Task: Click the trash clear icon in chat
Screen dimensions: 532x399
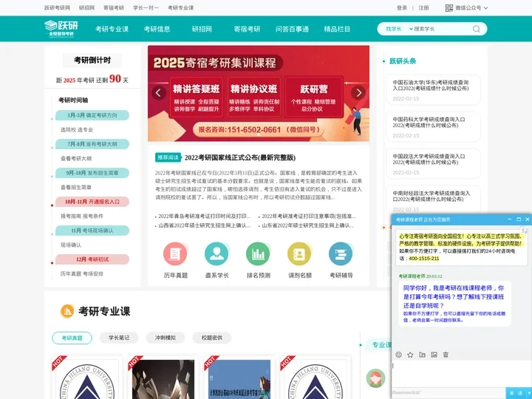Action: pyautogui.click(x=446, y=355)
